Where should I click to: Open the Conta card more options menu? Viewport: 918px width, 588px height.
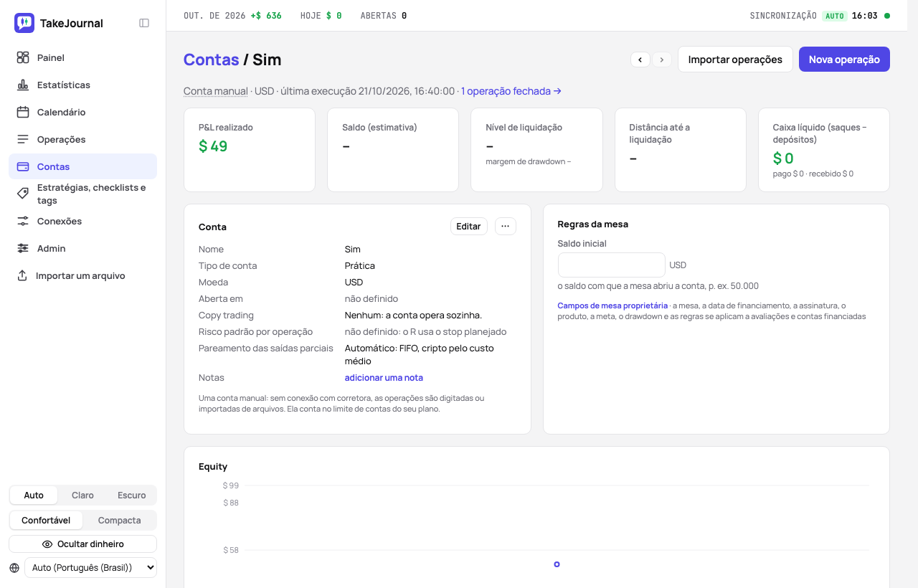point(506,227)
